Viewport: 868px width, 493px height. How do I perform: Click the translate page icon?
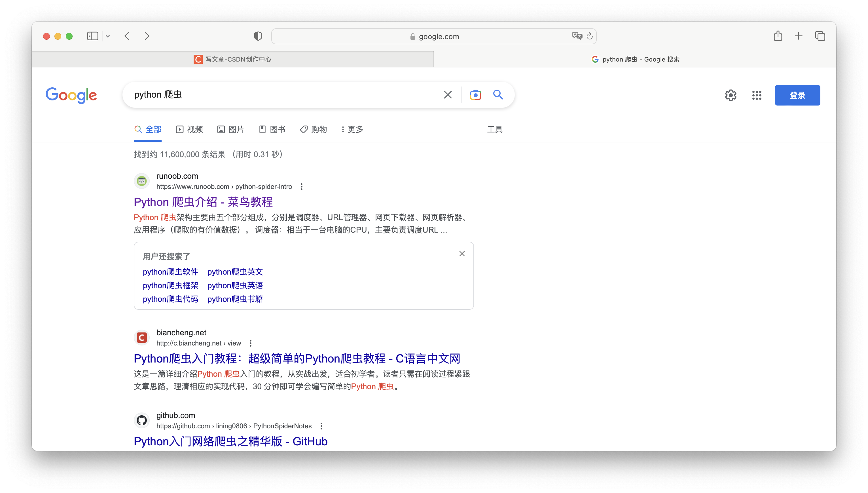pyautogui.click(x=577, y=36)
